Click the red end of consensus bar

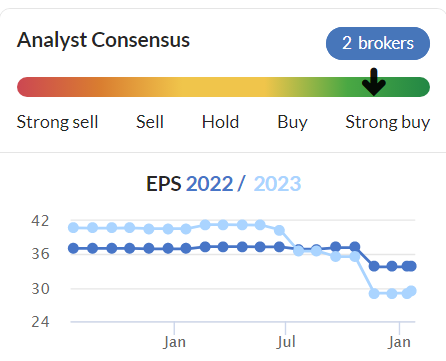27,87
